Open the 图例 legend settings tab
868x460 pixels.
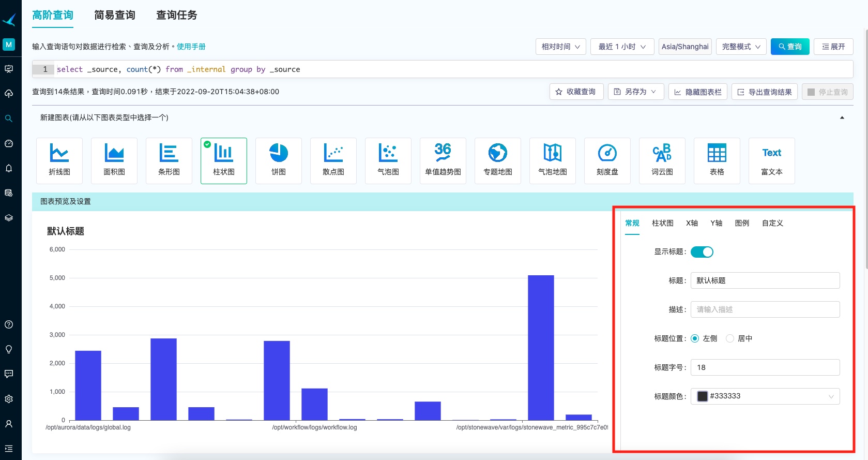click(x=742, y=223)
